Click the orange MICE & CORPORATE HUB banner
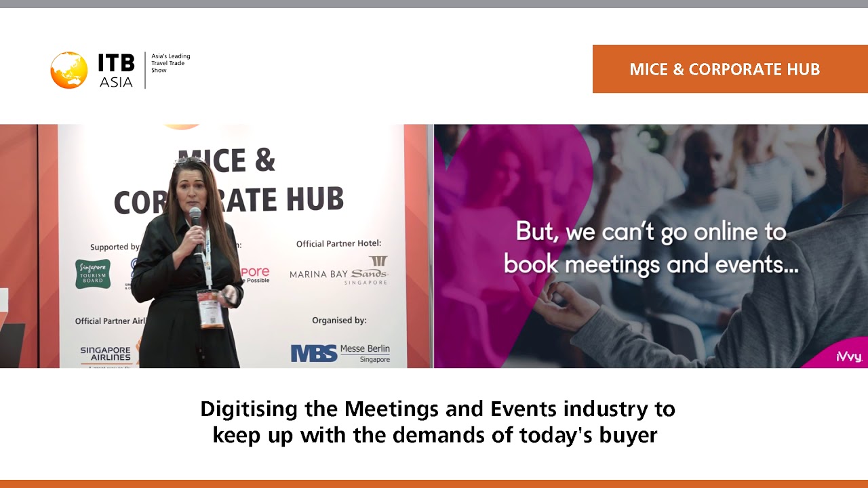This screenshot has width=868, height=488. 730,69
